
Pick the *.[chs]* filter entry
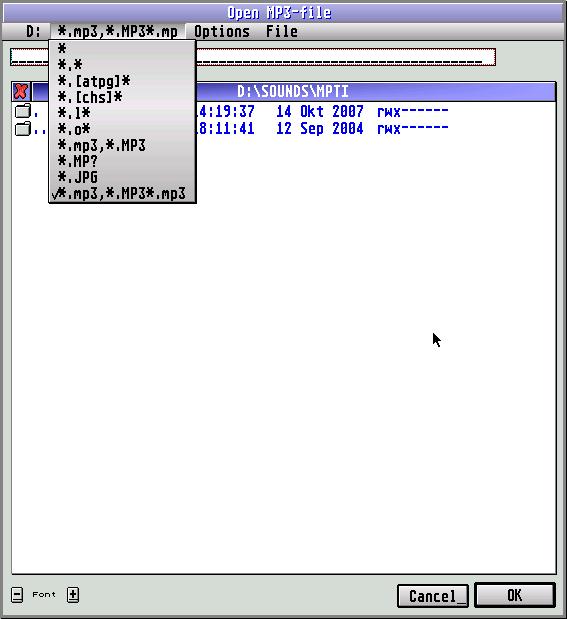pyautogui.click(x=122, y=97)
